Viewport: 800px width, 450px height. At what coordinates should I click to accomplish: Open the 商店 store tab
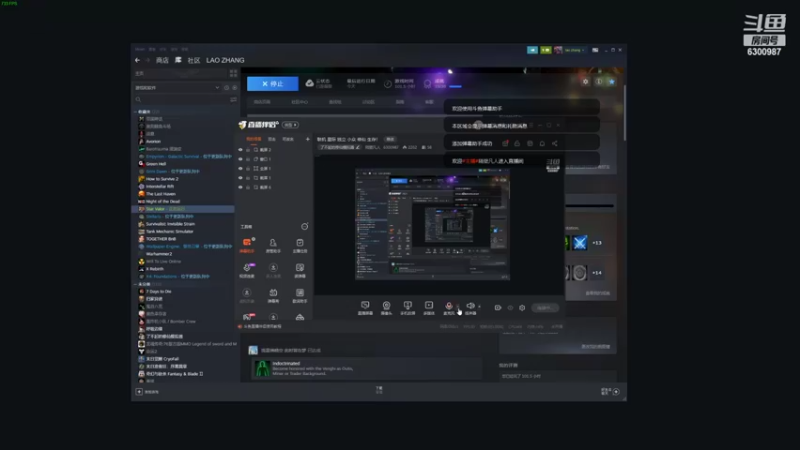162,60
